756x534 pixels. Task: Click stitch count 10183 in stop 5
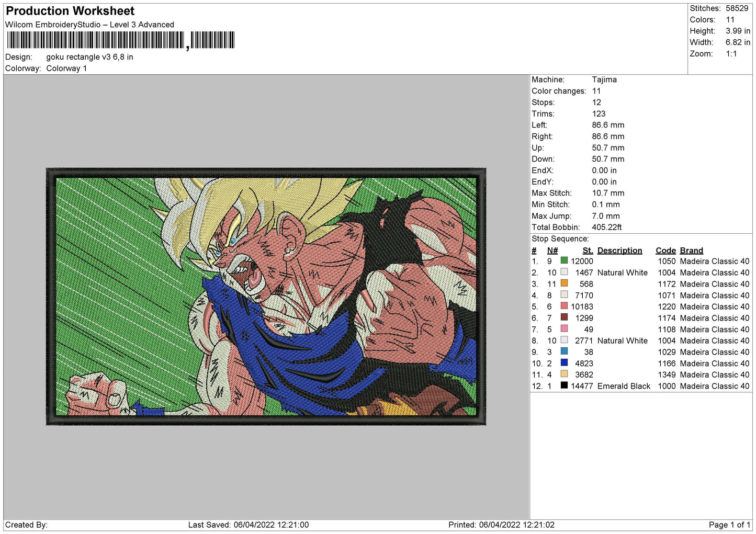coord(582,307)
